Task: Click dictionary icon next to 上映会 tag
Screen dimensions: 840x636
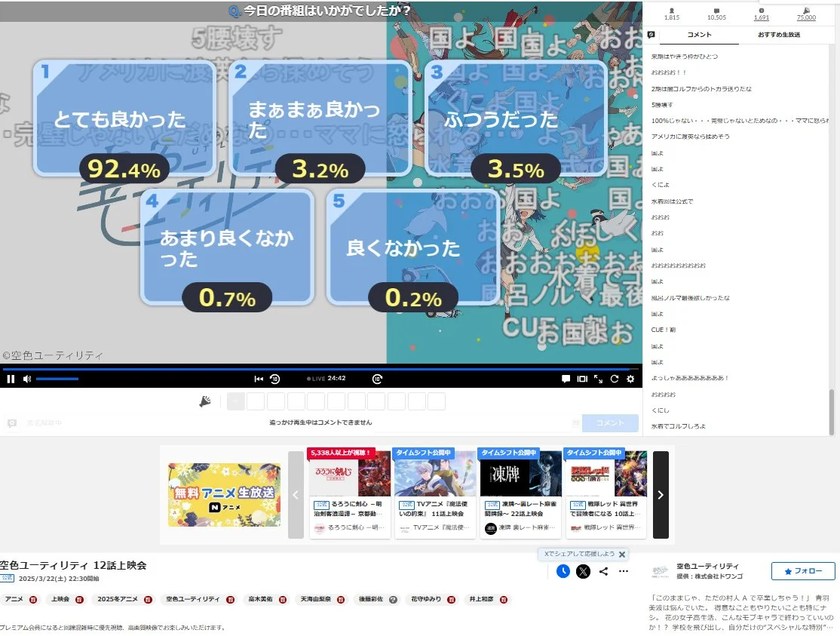Action: click(x=79, y=600)
